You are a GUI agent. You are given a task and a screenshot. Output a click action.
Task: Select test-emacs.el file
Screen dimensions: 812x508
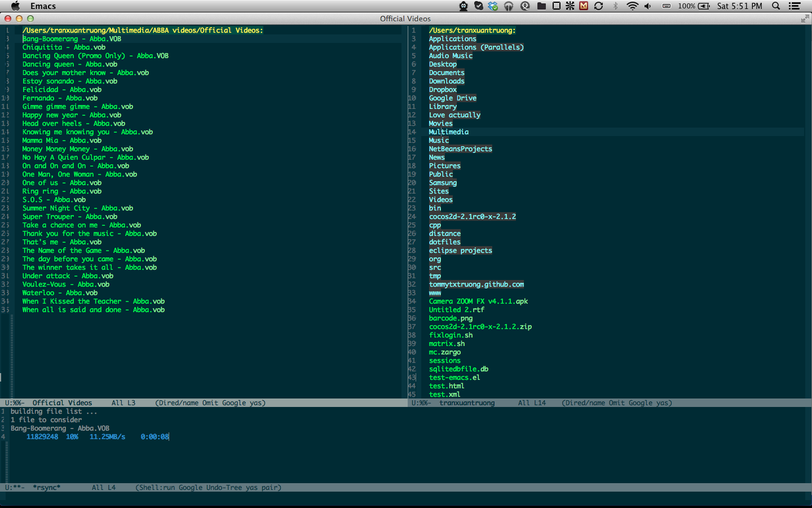click(x=454, y=378)
